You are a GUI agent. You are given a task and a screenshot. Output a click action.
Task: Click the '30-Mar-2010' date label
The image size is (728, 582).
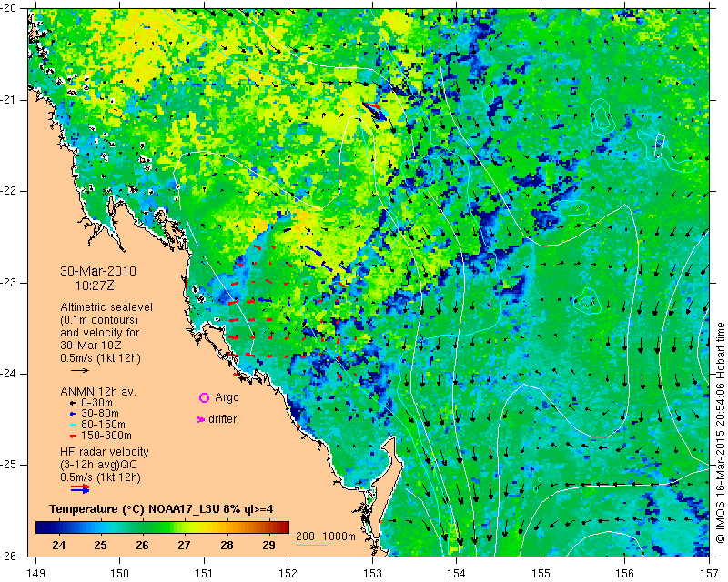tap(98, 271)
